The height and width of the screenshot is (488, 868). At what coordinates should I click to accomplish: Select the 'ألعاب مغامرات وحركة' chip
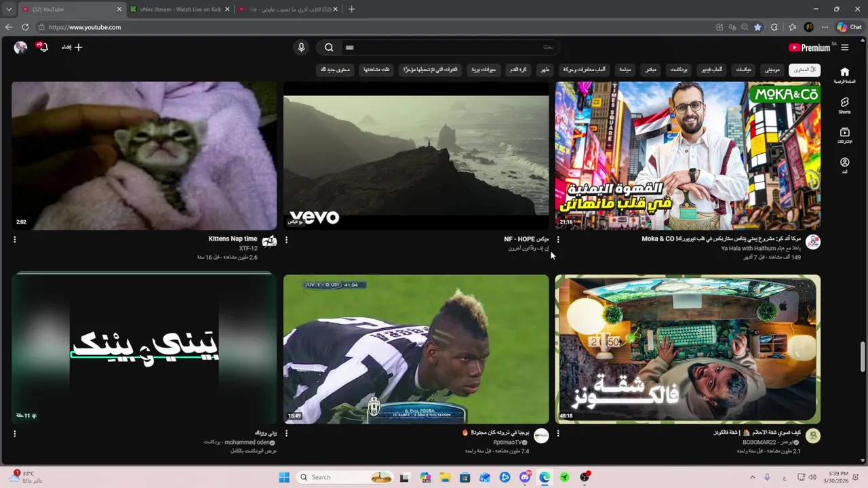tap(585, 70)
